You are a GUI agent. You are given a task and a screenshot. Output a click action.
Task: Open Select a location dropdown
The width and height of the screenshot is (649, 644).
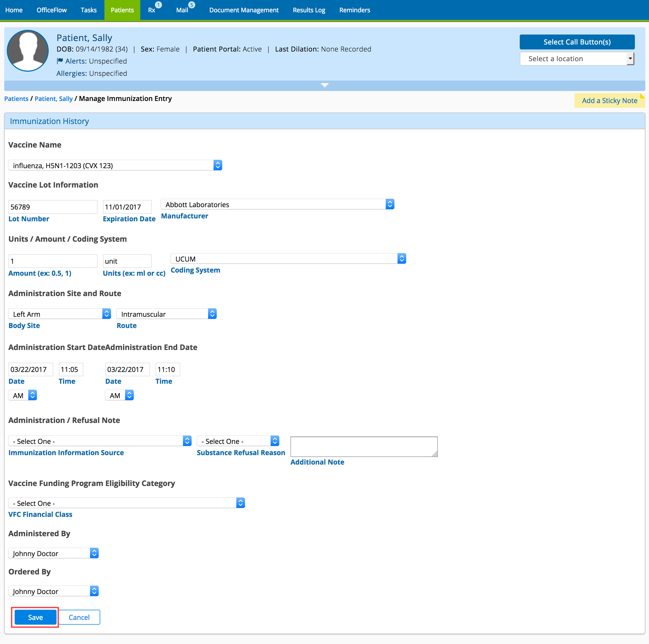tap(577, 59)
